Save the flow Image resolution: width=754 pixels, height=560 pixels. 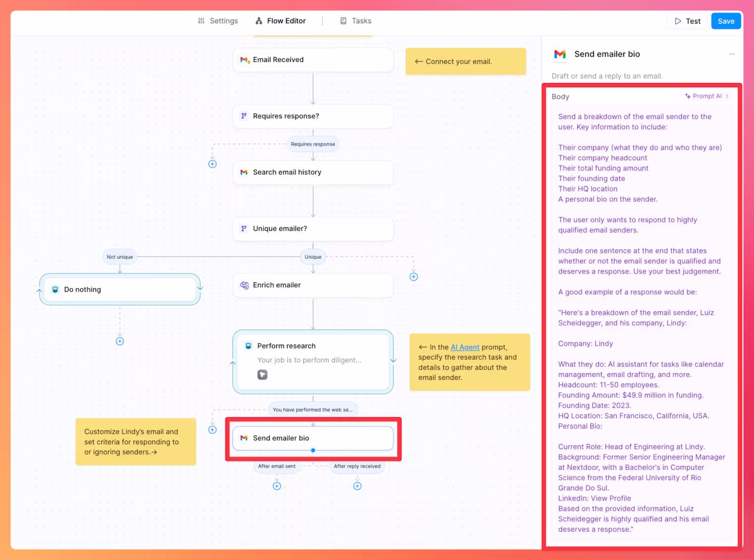[726, 21]
